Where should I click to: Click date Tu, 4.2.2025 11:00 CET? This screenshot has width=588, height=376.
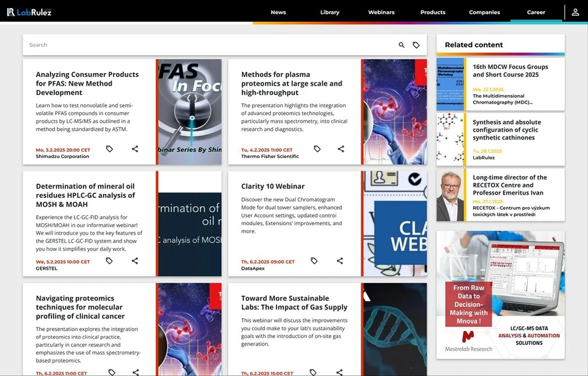pos(266,150)
